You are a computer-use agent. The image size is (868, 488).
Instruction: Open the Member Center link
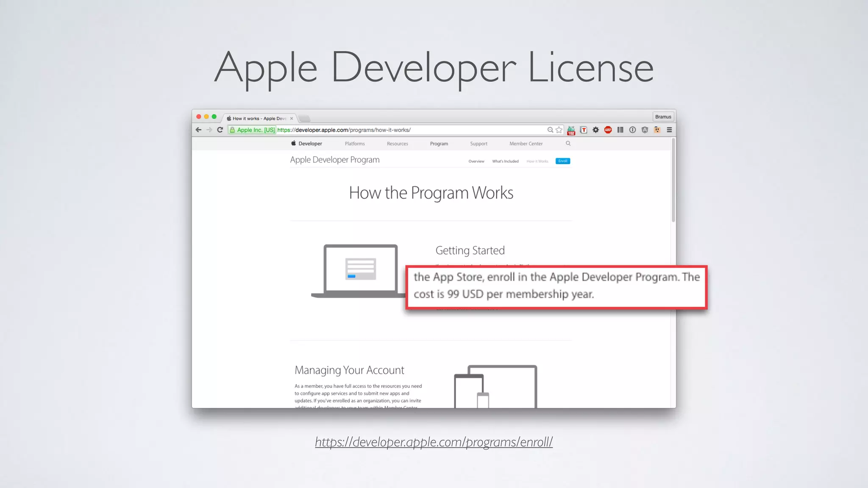click(x=526, y=144)
